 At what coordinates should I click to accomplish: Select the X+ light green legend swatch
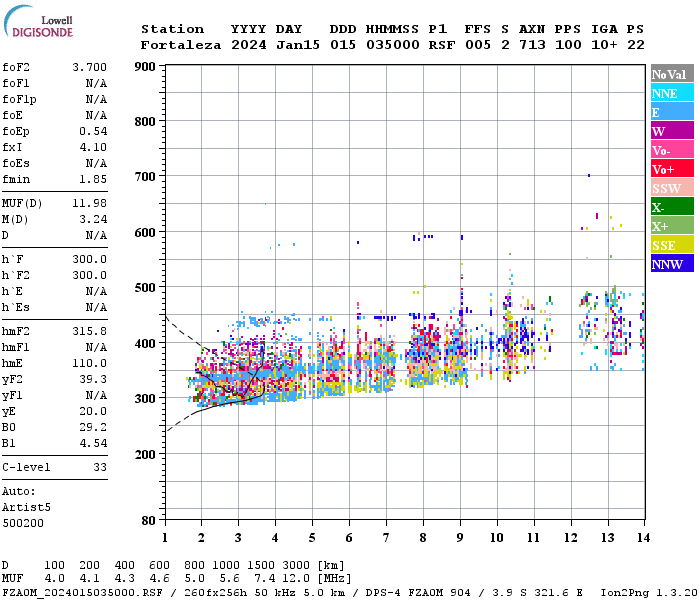672,226
